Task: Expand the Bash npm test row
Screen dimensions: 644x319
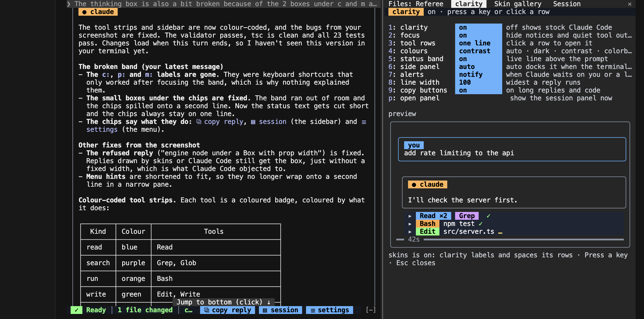Action: click(x=410, y=224)
